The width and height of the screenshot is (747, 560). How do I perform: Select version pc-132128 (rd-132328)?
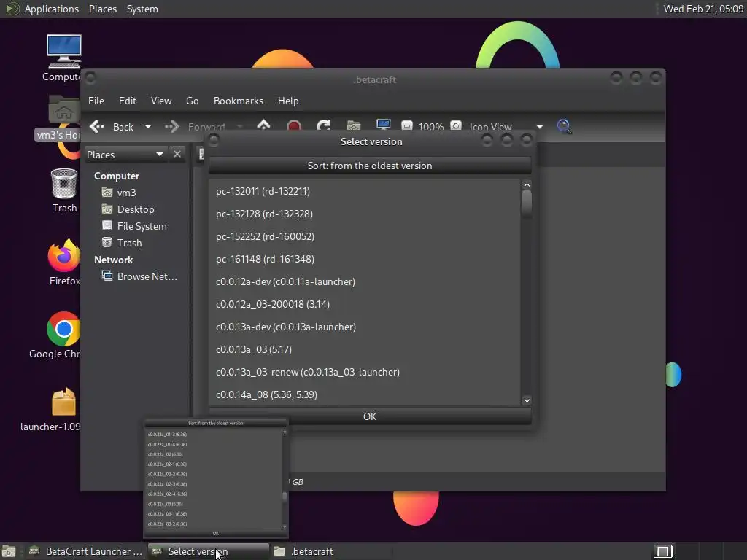tap(365, 214)
